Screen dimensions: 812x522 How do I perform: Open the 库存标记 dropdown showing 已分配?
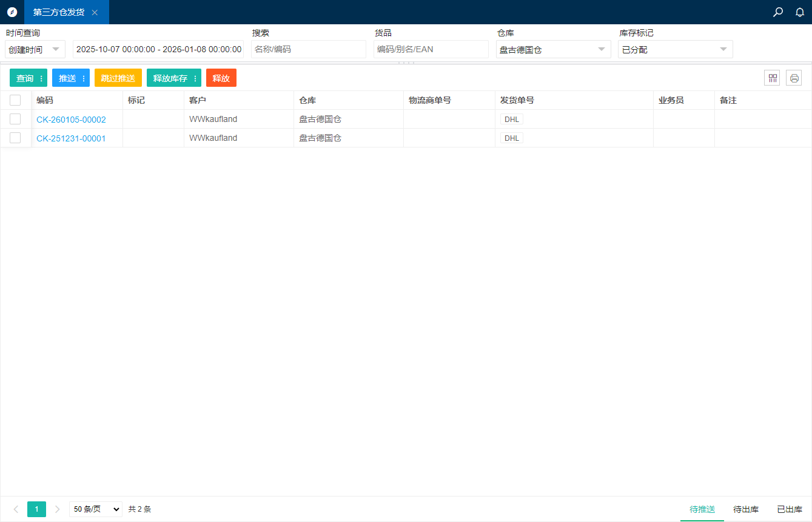[x=675, y=49]
